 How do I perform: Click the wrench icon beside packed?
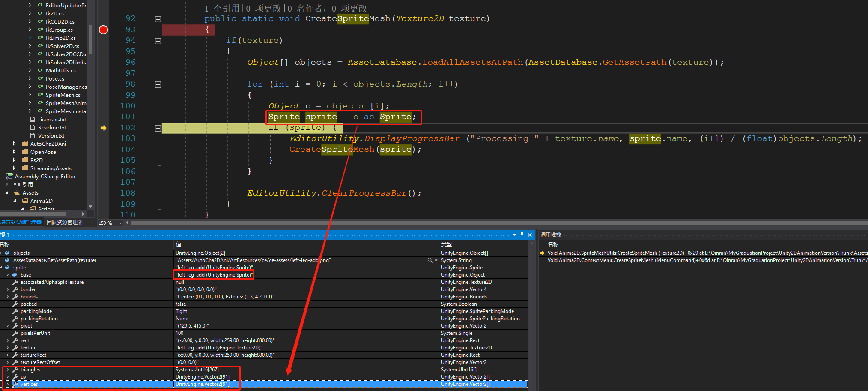click(x=15, y=304)
